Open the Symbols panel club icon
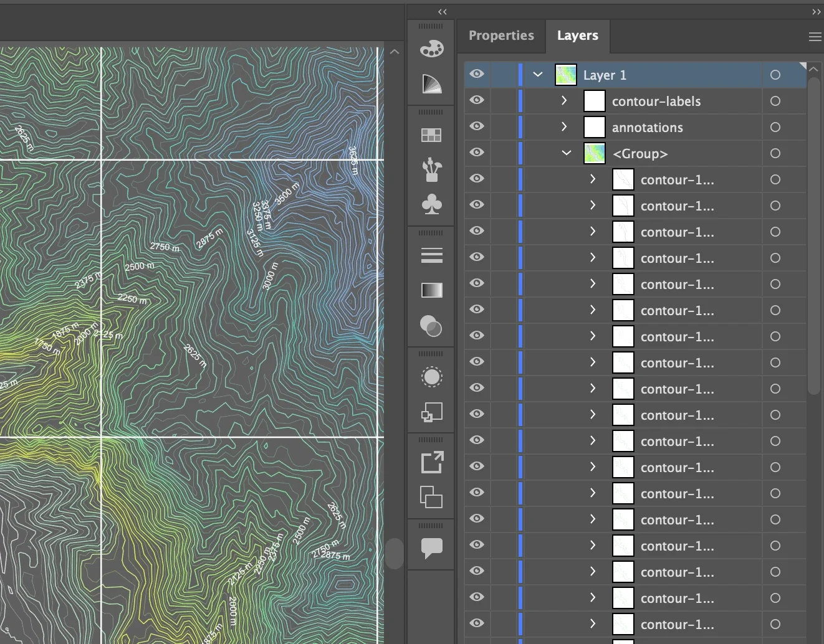The height and width of the screenshot is (644, 824). pyautogui.click(x=431, y=204)
